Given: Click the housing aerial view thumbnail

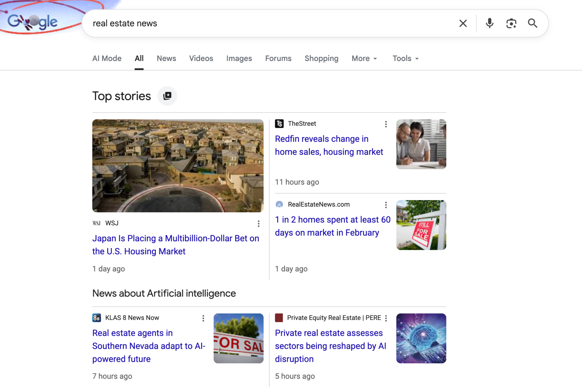Looking at the screenshot, I should tap(178, 165).
